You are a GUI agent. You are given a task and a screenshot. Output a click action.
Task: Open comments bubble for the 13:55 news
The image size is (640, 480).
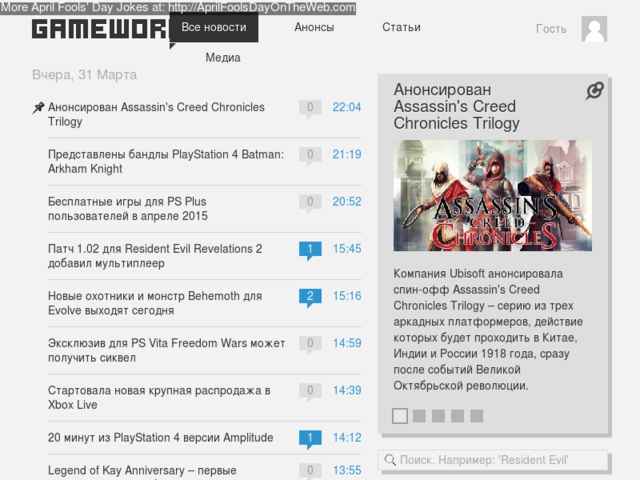click(310, 471)
